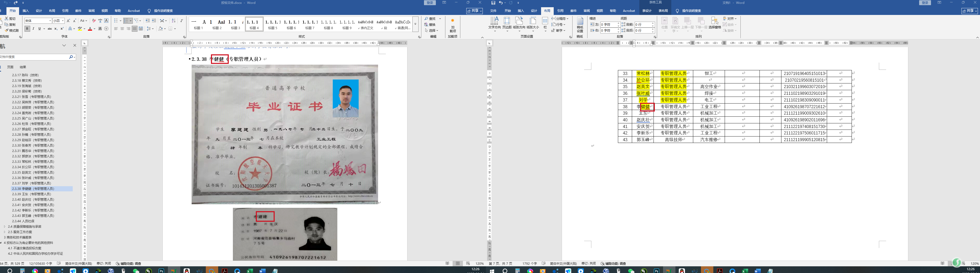Viewport: 980px width, 273px height.
Task: Click the red font color button
Action: tap(90, 29)
